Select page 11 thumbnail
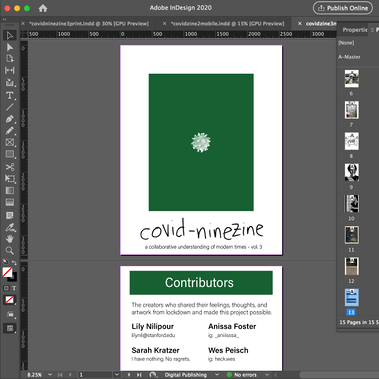The height and width of the screenshot is (379, 379). 352,235
